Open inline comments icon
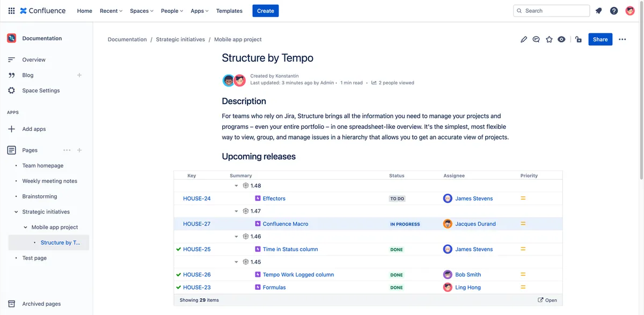644x315 pixels. 536,39
